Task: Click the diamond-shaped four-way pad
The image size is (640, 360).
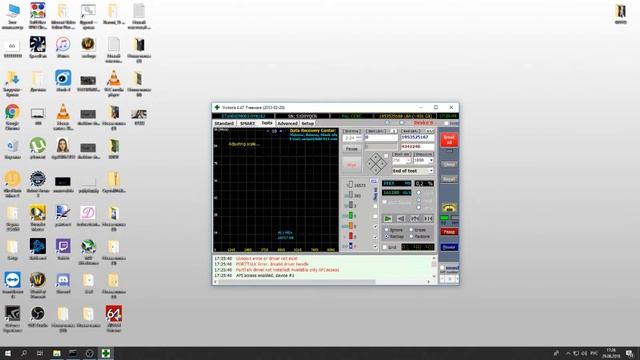Action: point(376,164)
